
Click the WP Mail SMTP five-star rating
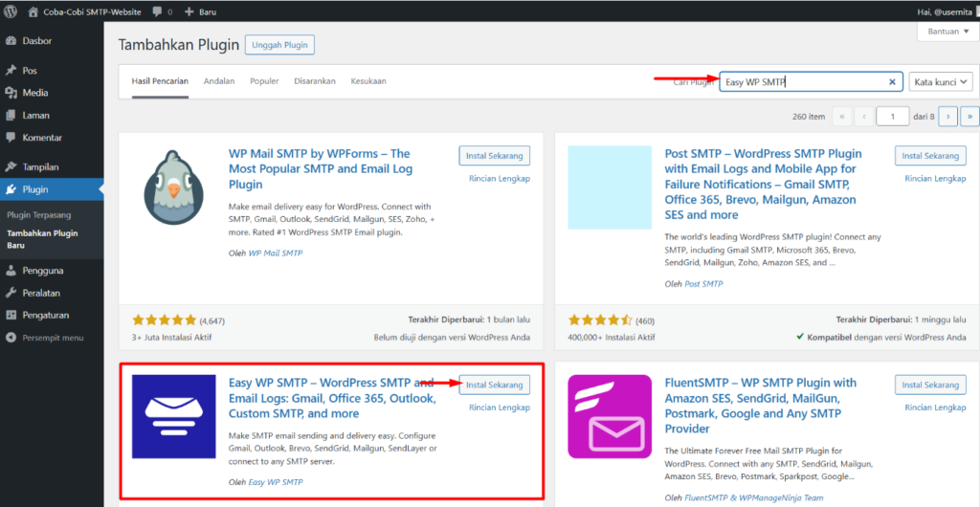tap(165, 320)
